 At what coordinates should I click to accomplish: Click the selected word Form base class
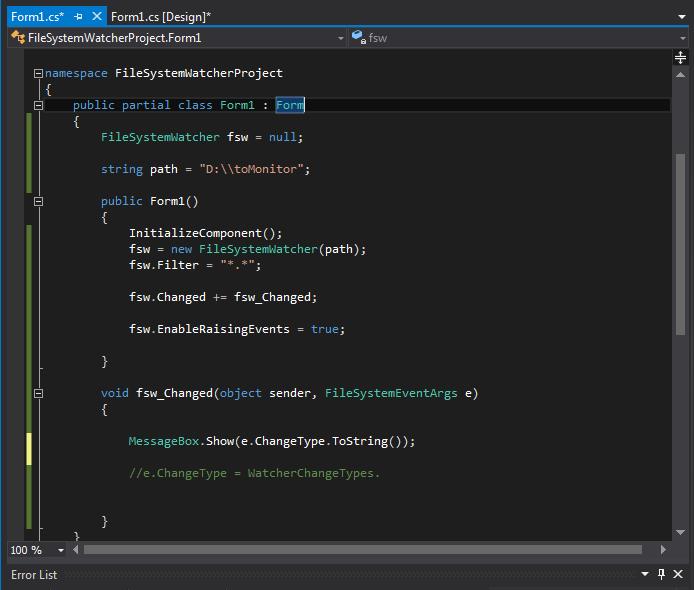click(x=290, y=105)
